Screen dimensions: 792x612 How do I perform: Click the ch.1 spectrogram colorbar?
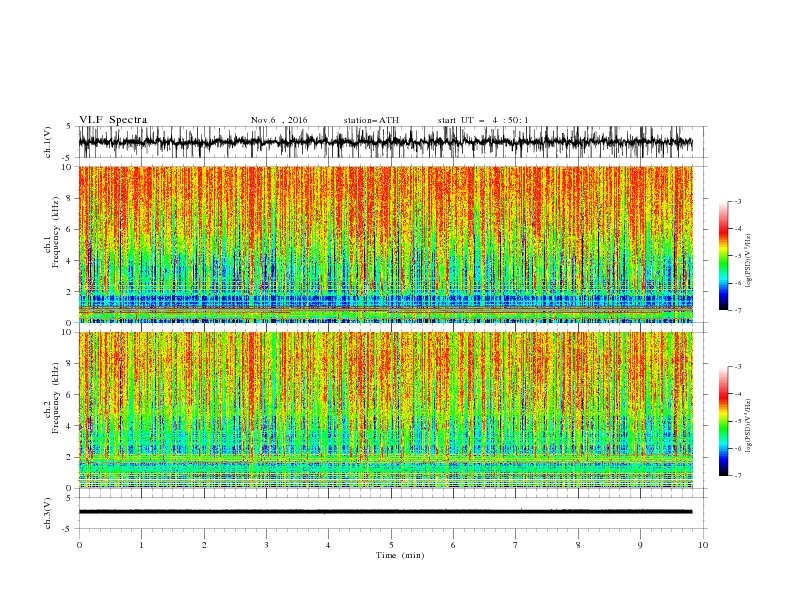pos(723,256)
